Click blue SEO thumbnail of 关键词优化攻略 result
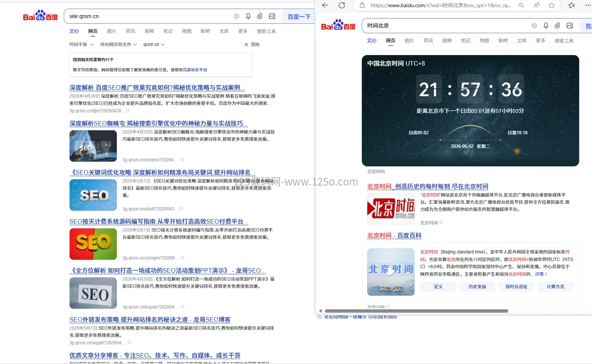 (93, 195)
